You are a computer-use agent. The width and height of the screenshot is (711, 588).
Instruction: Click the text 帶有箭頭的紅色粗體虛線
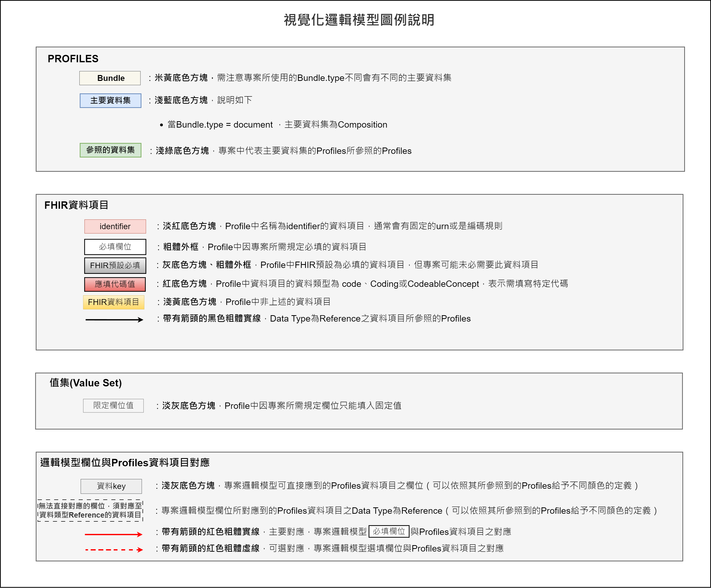[211, 548]
